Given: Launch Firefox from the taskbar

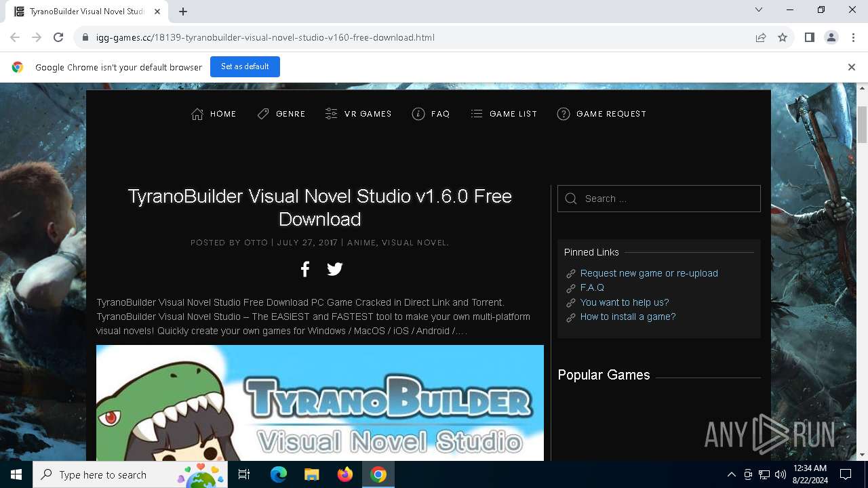Looking at the screenshot, I should [x=345, y=474].
